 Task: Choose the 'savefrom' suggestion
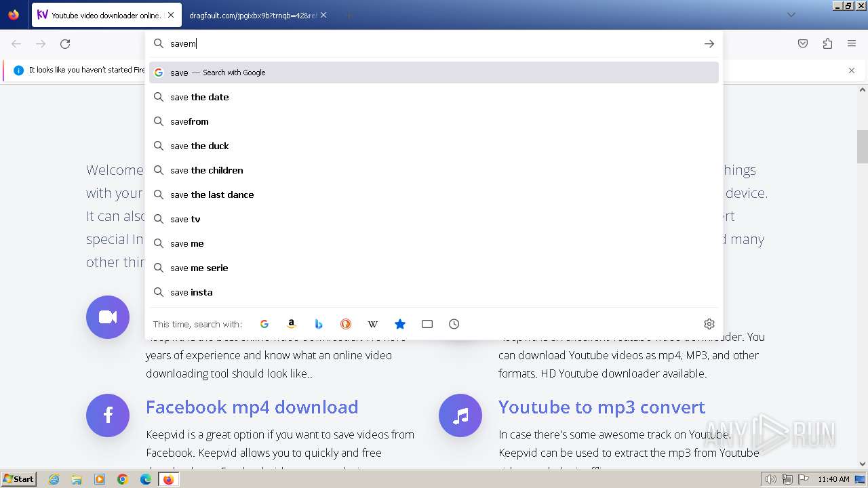(434, 121)
